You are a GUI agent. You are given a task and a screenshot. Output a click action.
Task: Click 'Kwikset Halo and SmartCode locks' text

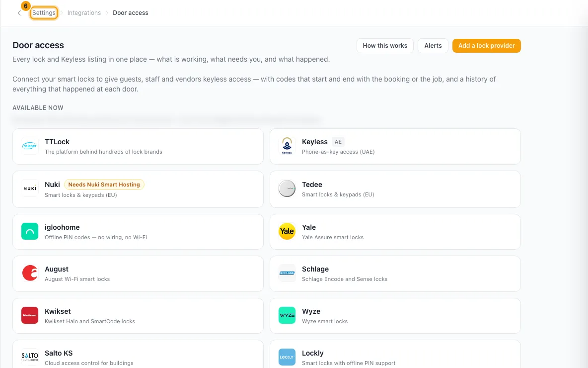point(89,321)
